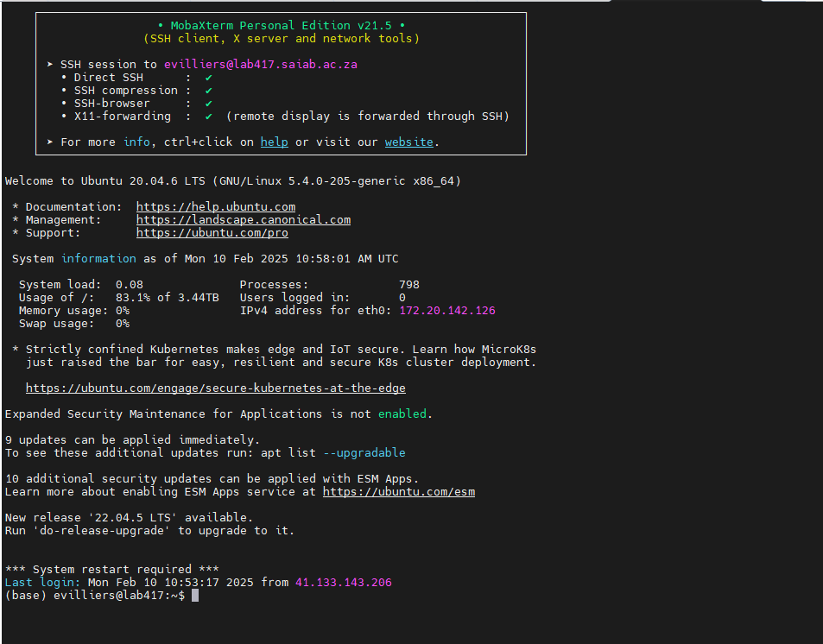Visit the MobaXterm 'website' link

[x=408, y=142]
